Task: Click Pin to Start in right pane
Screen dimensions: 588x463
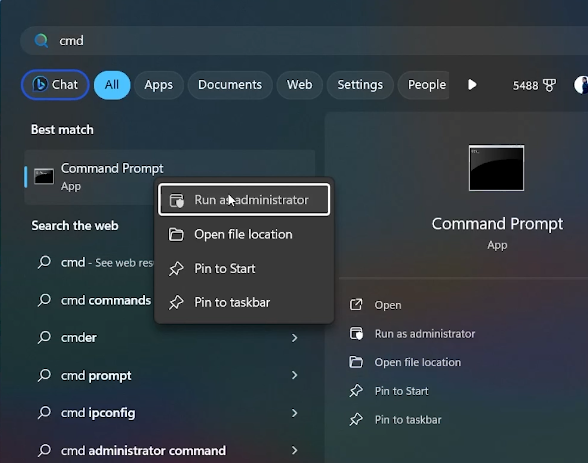Action: click(402, 391)
